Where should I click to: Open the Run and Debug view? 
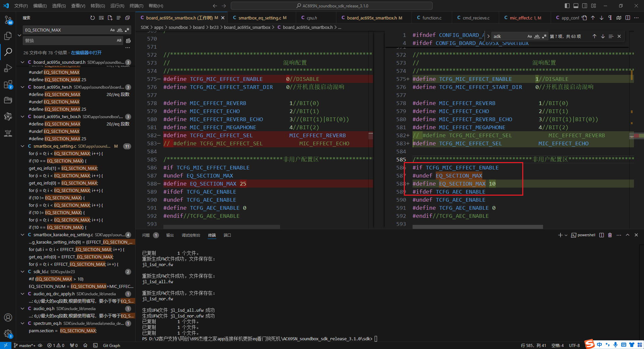(x=8, y=68)
